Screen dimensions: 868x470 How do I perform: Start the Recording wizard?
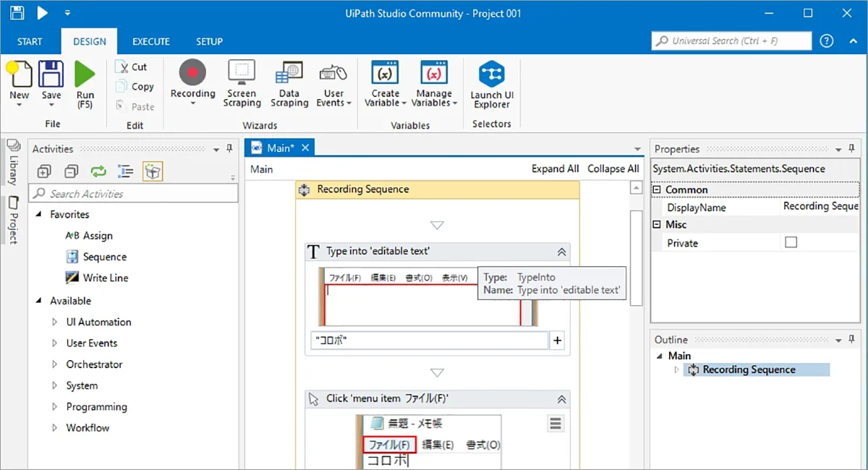192,84
